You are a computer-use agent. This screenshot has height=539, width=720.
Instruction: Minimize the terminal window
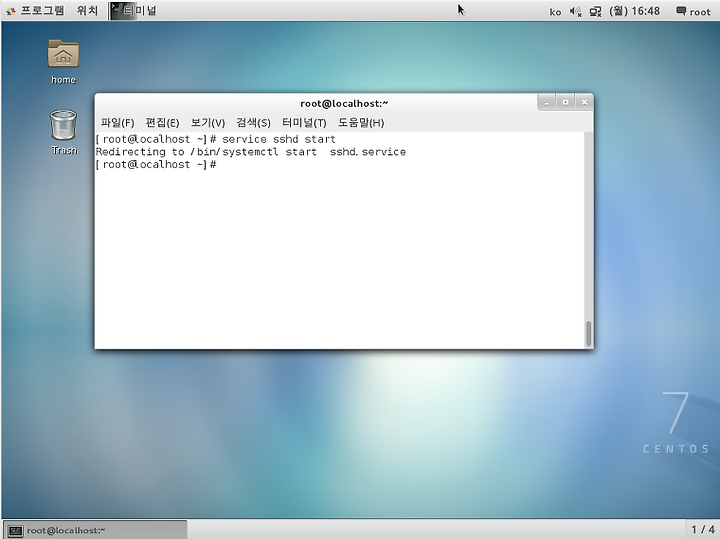pos(546,102)
